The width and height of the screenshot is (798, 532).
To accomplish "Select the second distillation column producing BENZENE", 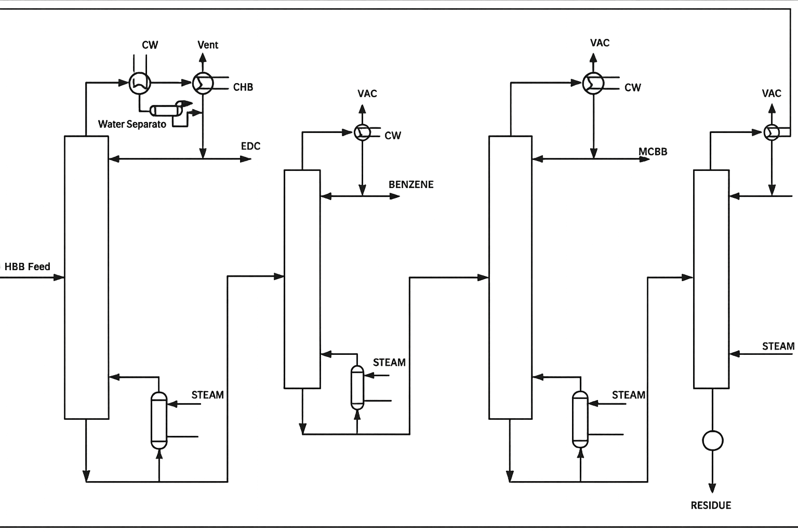I will coord(302,279).
